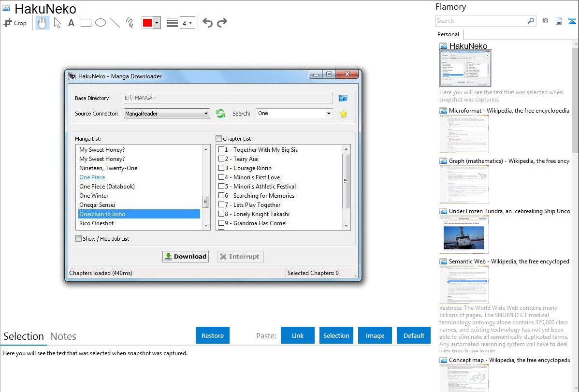Select the Personal tab in Flamory
Screen dimensions: 579x392
(449, 34)
